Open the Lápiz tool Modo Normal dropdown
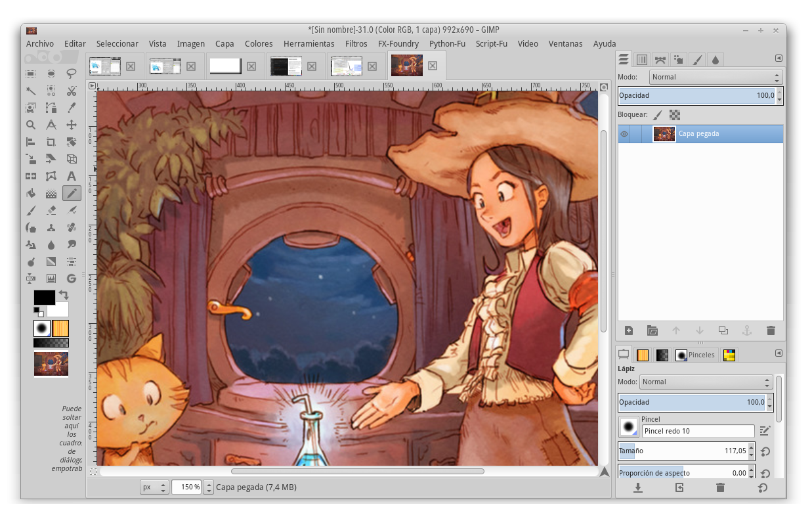 click(706, 382)
